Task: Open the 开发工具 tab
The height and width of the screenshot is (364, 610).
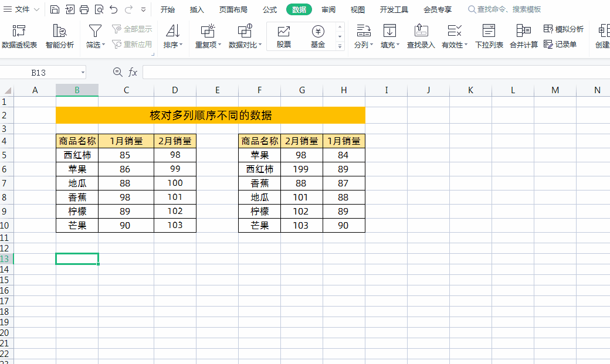Action: [x=394, y=9]
